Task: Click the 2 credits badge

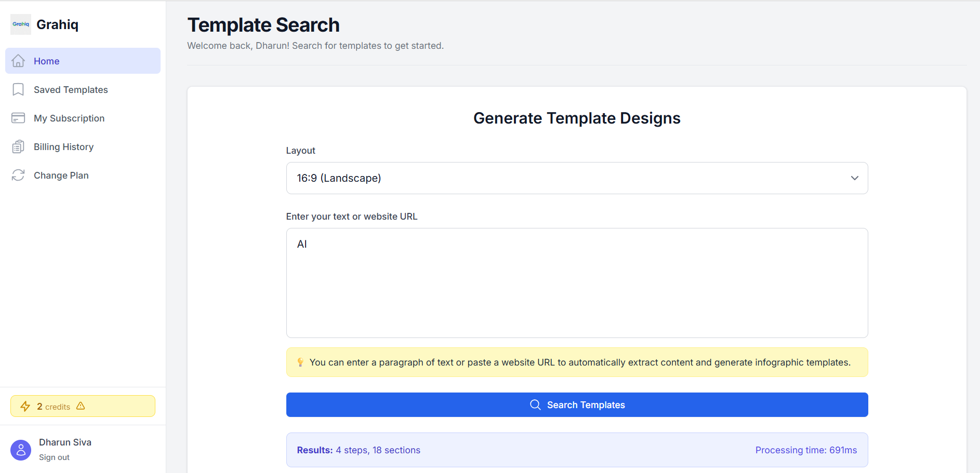Action: pos(54,407)
